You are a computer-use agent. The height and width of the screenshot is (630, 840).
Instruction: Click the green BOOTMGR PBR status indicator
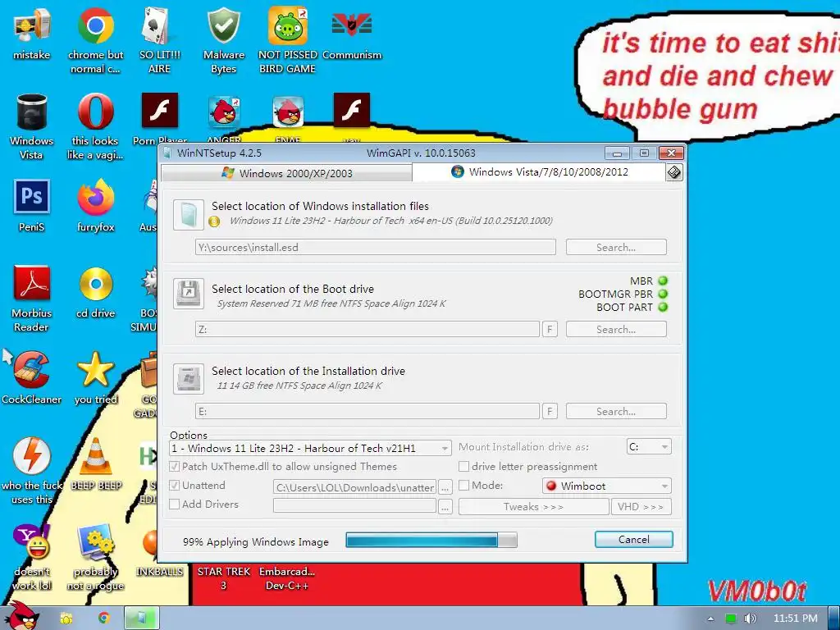(663, 294)
